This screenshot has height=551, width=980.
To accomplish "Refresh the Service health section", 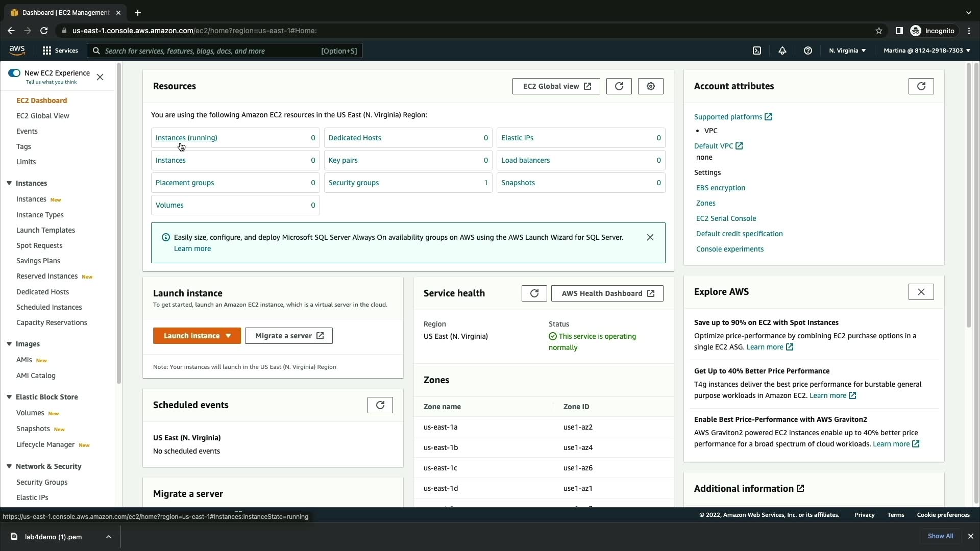I will pos(534,293).
